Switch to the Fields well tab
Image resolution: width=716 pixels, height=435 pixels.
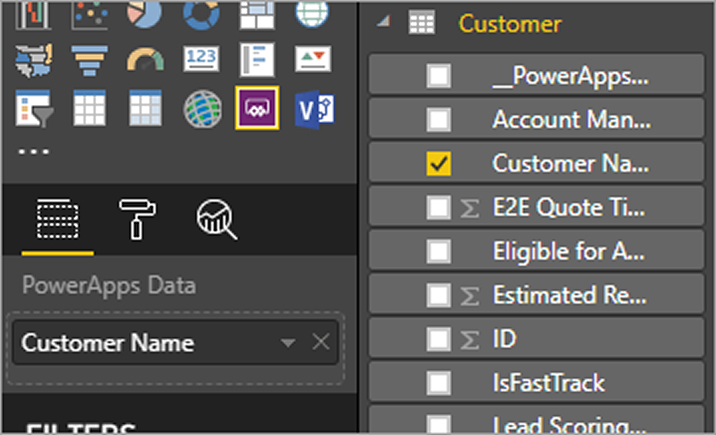(58, 218)
